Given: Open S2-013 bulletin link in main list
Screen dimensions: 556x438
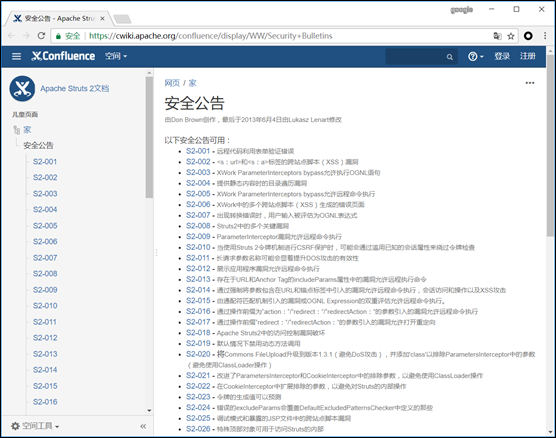Looking at the screenshot, I should point(198,279).
